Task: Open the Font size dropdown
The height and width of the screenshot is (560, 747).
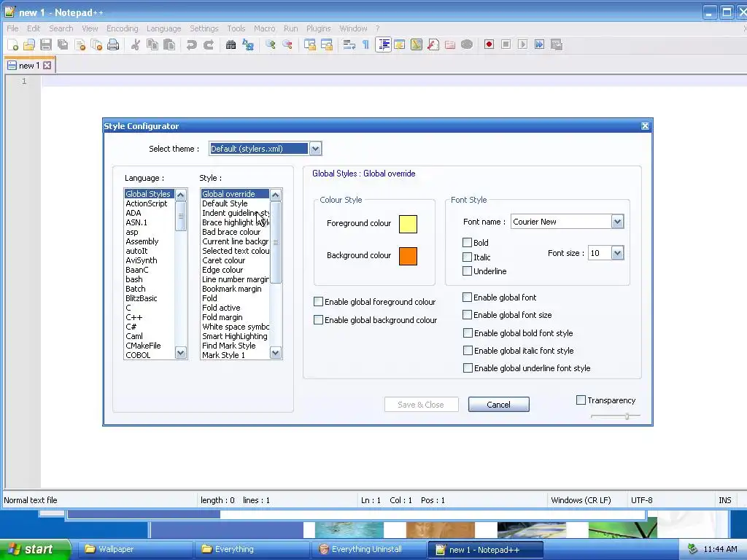Action: click(x=617, y=253)
